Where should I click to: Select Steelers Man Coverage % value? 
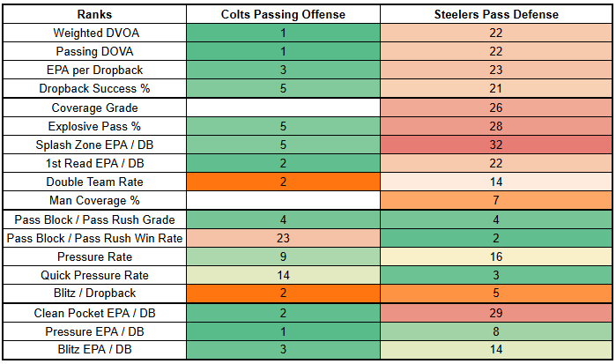(498, 200)
